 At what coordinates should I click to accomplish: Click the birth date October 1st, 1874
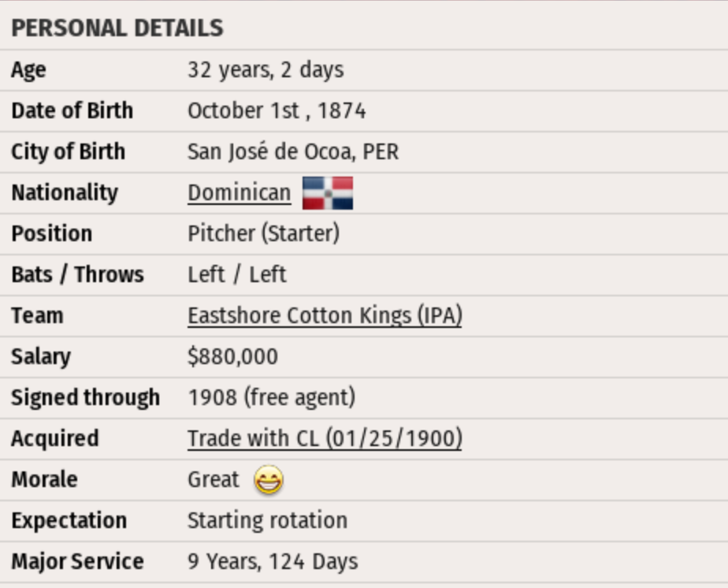277,111
